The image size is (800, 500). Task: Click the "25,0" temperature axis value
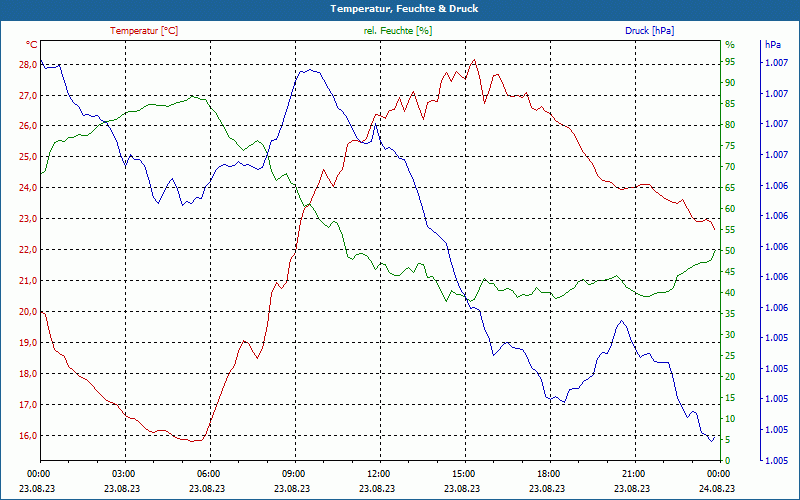28,157
